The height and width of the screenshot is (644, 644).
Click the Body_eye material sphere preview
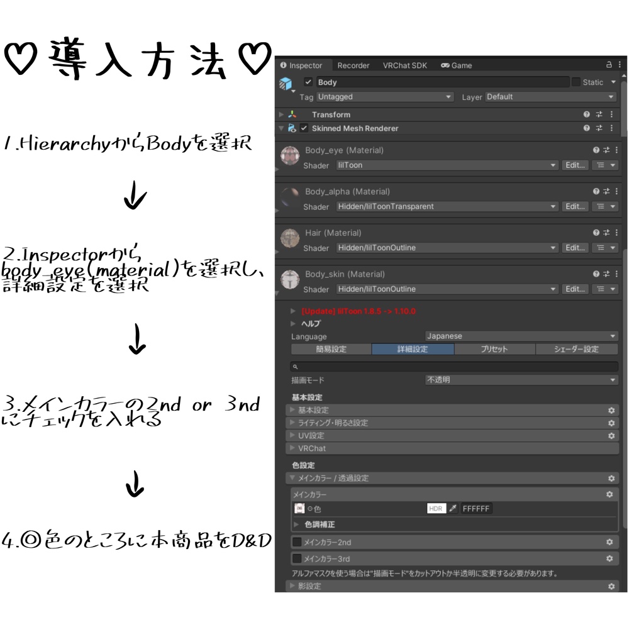tap(290, 155)
